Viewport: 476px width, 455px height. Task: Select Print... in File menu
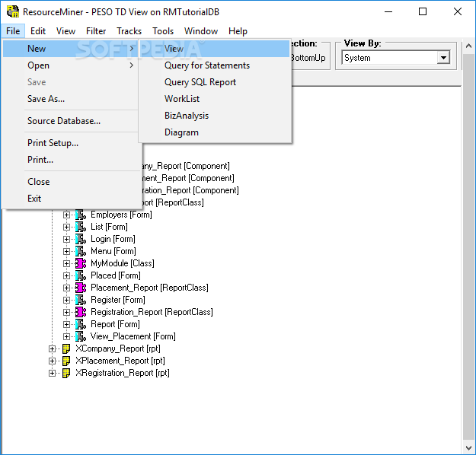click(70, 160)
